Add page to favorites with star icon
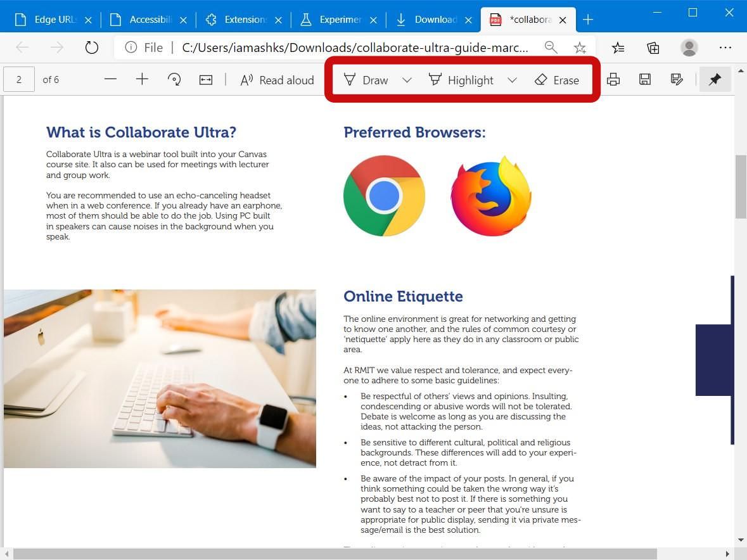This screenshot has width=747, height=560. (580, 48)
